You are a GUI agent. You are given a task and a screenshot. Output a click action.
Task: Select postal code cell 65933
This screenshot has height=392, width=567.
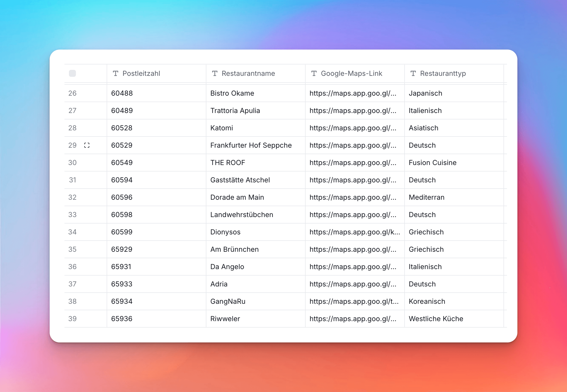click(x=157, y=284)
